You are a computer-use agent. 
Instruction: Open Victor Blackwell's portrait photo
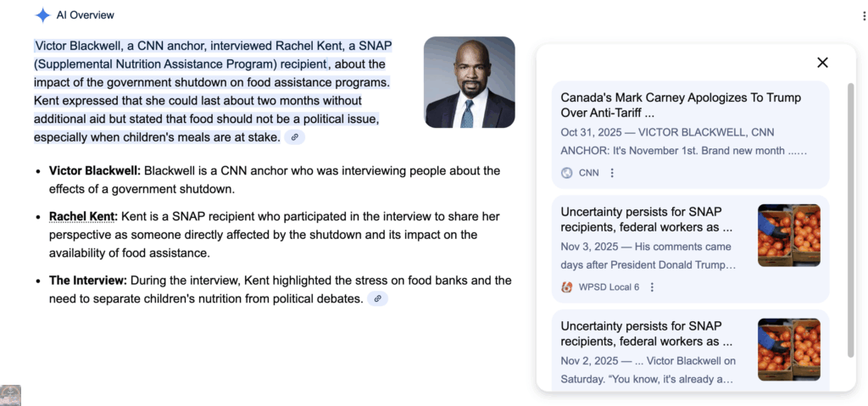(469, 82)
